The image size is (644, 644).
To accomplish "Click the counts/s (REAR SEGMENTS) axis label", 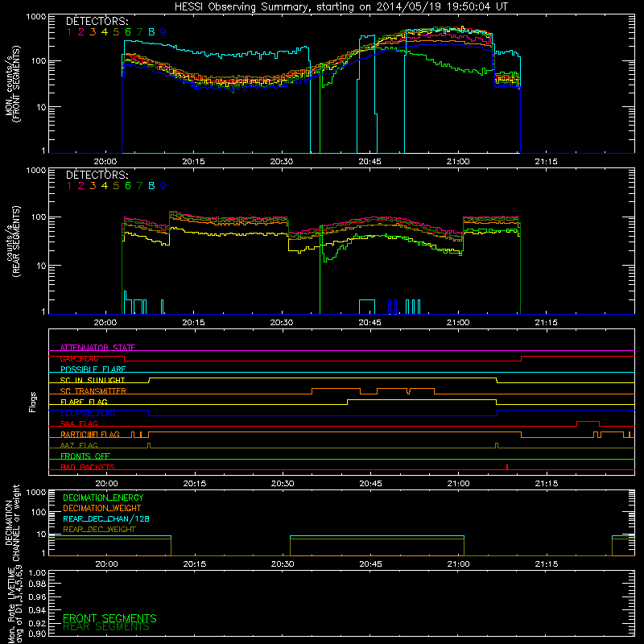I will (x=13, y=242).
